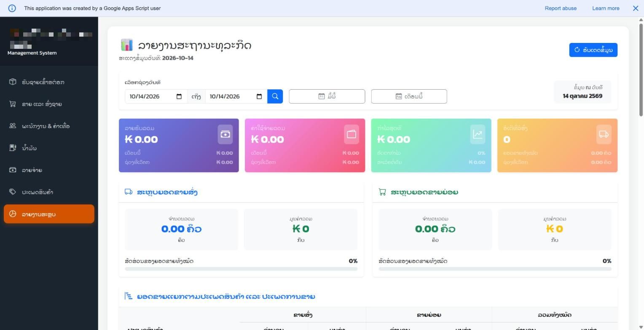644x330 pixels.
Task: Click the 2026-10-14 date under title
Action: coord(177,58)
